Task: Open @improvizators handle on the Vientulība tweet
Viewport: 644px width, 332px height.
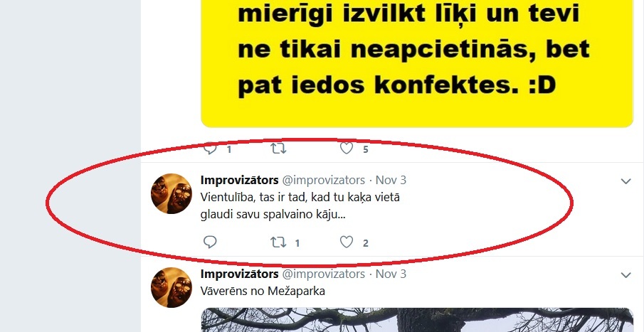Action: 324,180
